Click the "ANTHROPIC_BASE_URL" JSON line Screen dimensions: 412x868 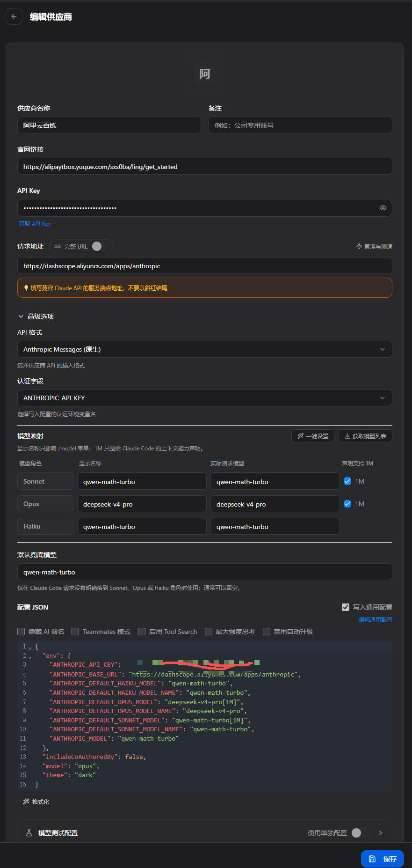[175, 674]
